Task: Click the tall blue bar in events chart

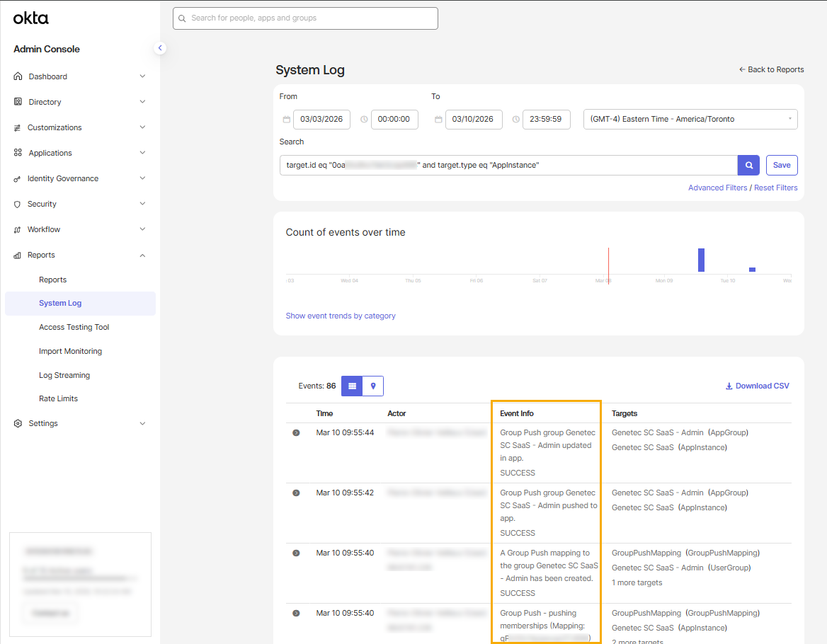Action: (701, 260)
